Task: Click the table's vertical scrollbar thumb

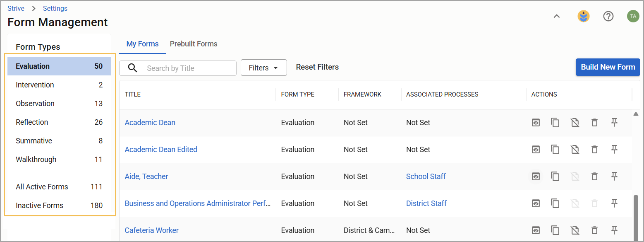Action: coord(636,218)
